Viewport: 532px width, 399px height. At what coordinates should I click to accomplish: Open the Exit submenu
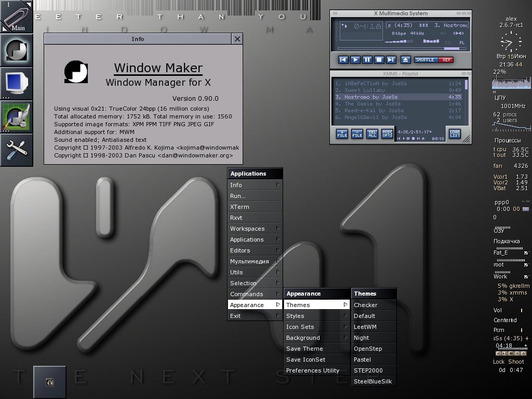[255, 315]
